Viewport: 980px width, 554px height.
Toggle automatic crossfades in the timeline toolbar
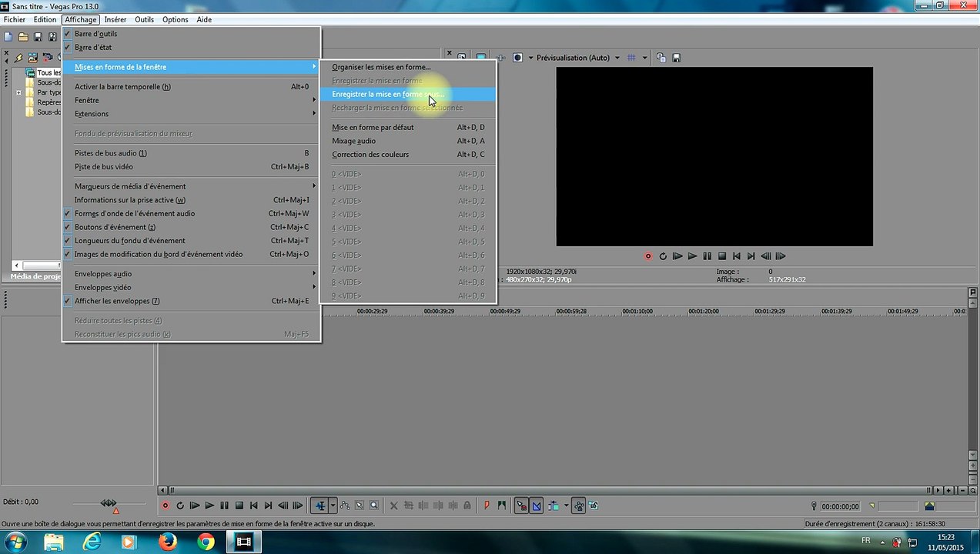(x=537, y=506)
